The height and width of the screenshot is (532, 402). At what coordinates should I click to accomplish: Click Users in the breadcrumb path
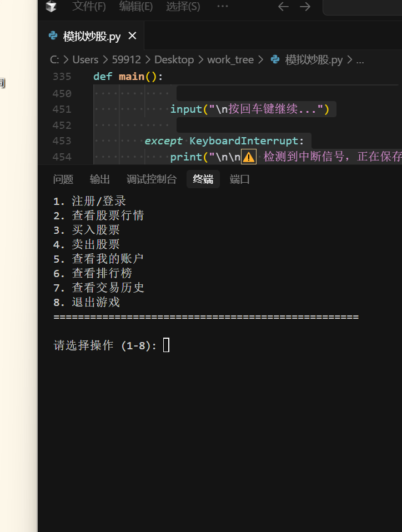coord(85,60)
